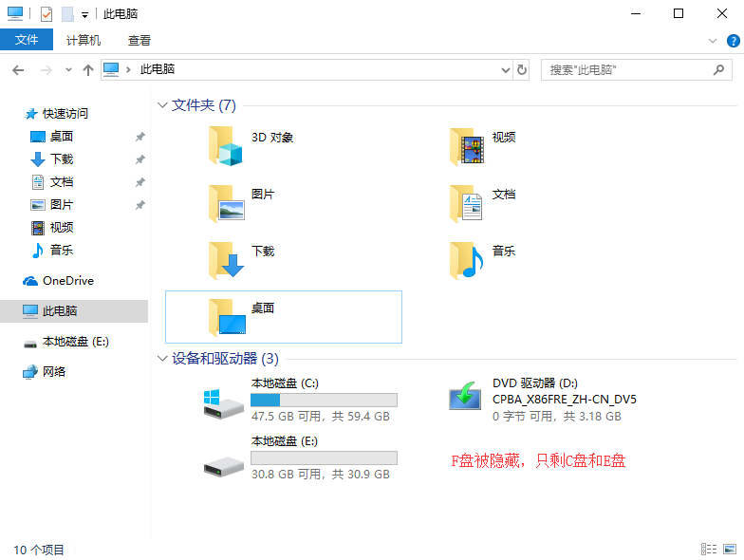
Task: Open 图片 in the quick access sidebar
Action: point(61,205)
